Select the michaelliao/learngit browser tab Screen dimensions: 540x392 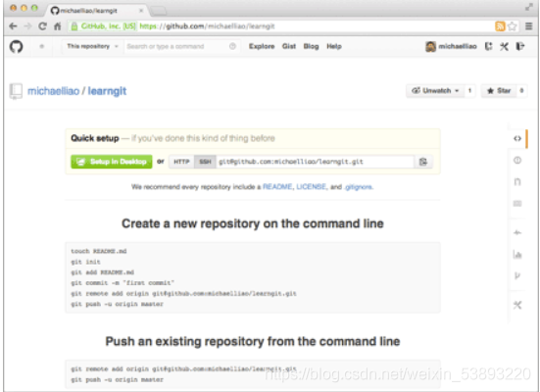96,11
